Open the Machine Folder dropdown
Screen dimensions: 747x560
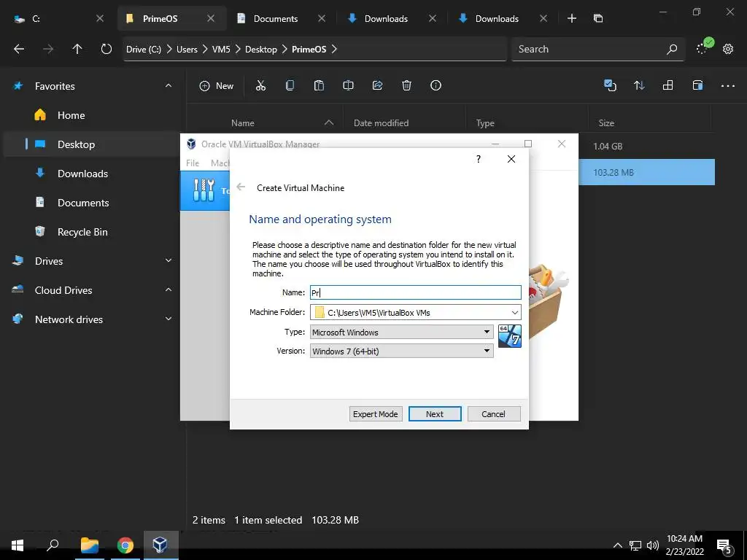[x=515, y=313]
